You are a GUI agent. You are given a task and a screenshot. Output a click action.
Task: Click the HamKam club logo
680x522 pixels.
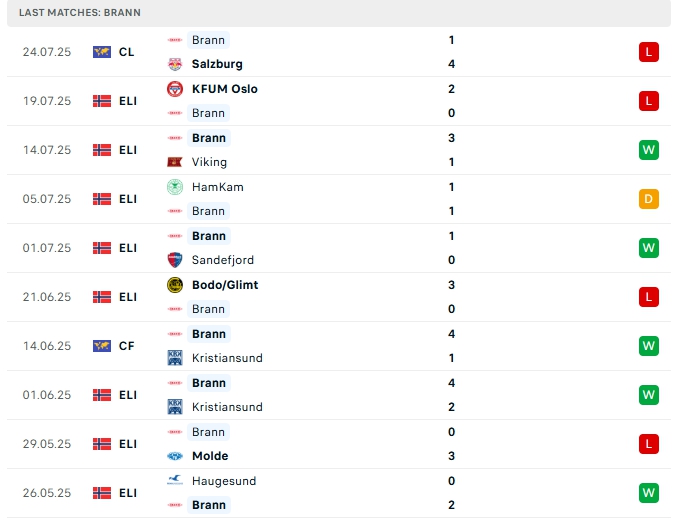[175, 187]
